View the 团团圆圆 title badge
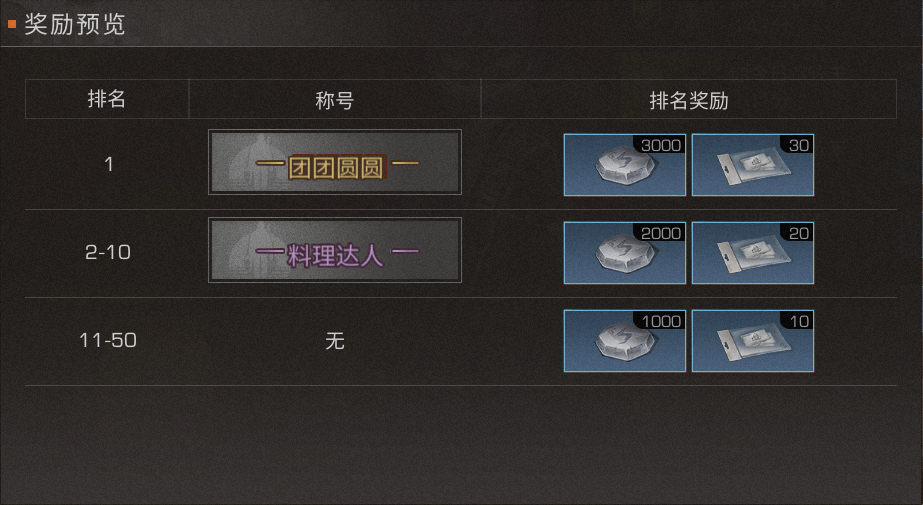923x505 pixels. click(335, 162)
